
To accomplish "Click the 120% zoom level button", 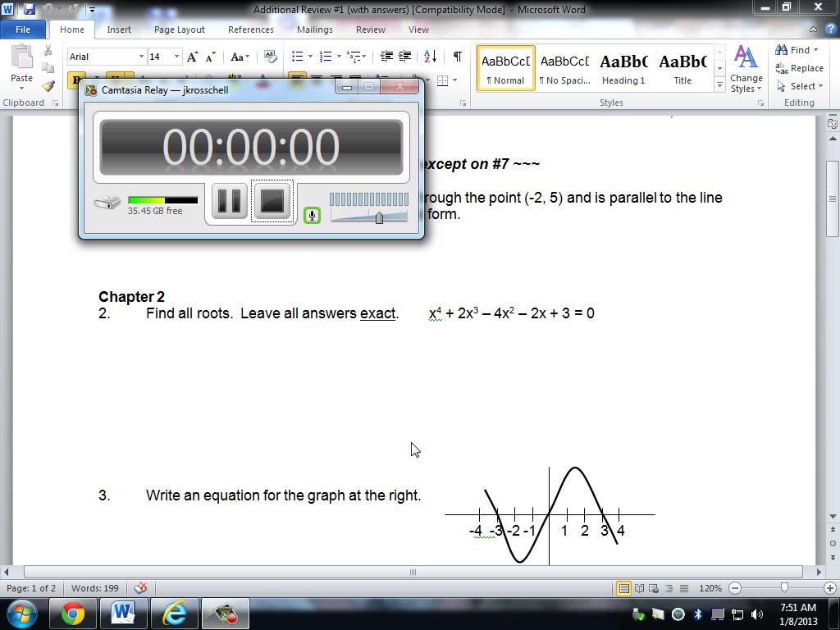I will [710, 588].
